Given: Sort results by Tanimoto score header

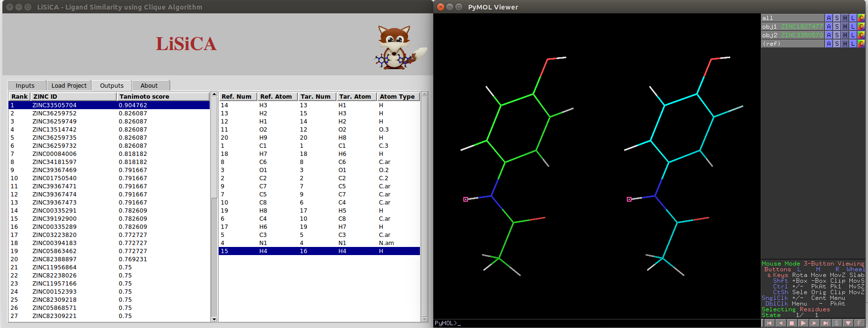Looking at the screenshot, I should (x=163, y=97).
